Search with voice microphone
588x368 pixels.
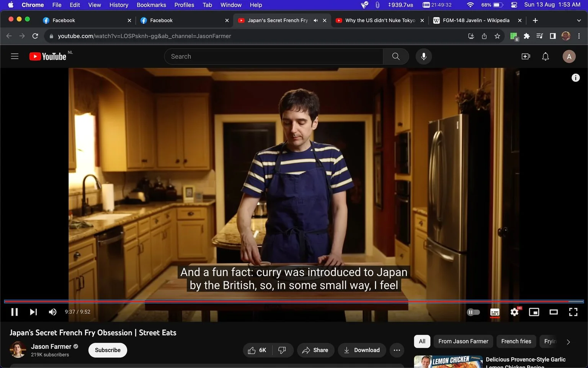coord(423,56)
